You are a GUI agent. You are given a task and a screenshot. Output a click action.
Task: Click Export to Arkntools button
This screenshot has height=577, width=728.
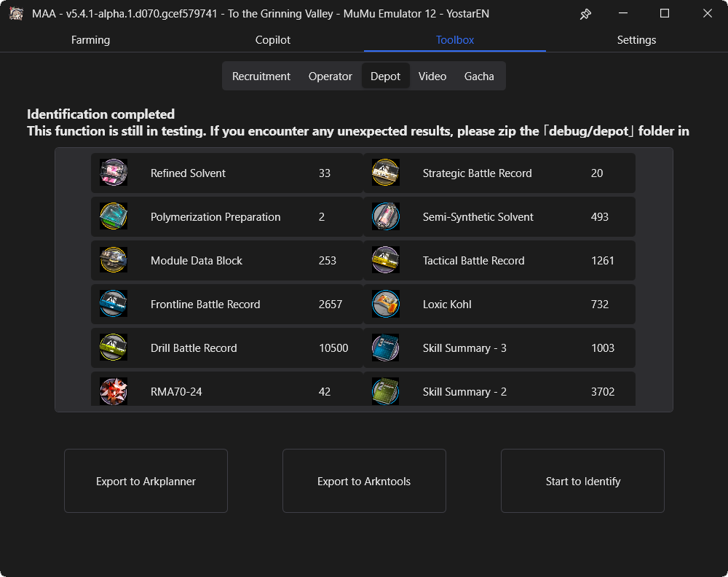[364, 481]
